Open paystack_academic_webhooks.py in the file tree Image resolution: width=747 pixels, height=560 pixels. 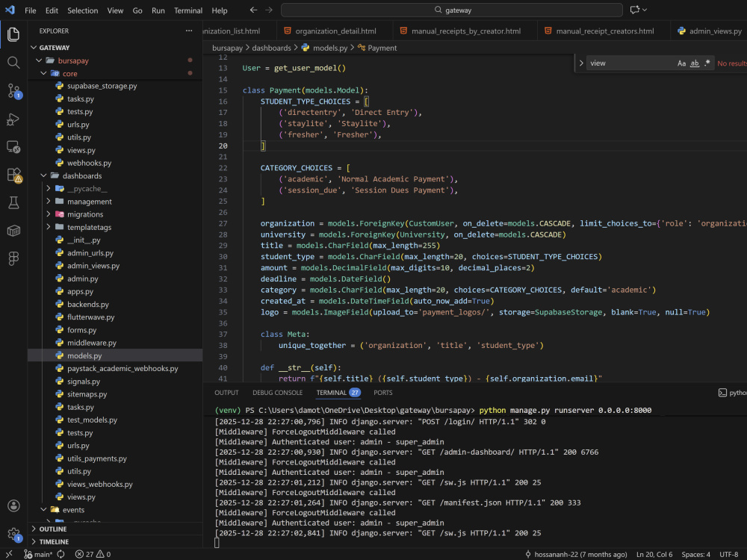tap(123, 369)
